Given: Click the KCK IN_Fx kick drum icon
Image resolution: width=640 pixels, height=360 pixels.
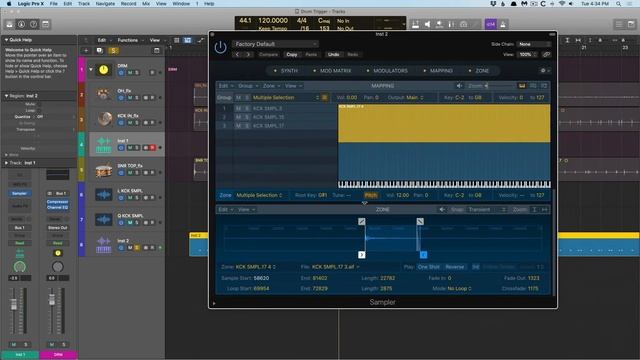Looking at the screenshot, I should (x=105, y=119).
